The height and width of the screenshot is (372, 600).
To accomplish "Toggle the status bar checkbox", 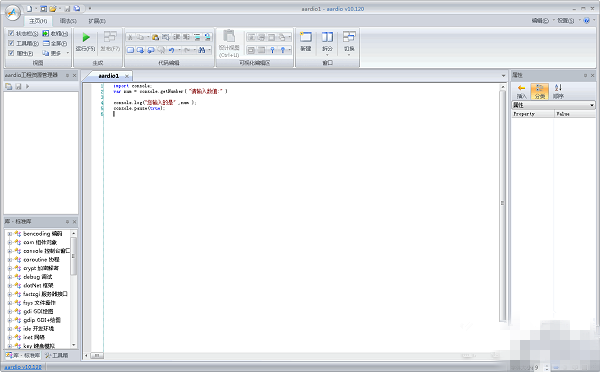I will click(x=11, y=33).
